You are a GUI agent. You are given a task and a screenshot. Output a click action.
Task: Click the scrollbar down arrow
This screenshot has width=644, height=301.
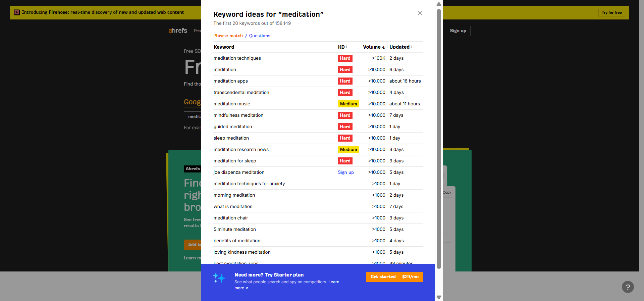439,297
